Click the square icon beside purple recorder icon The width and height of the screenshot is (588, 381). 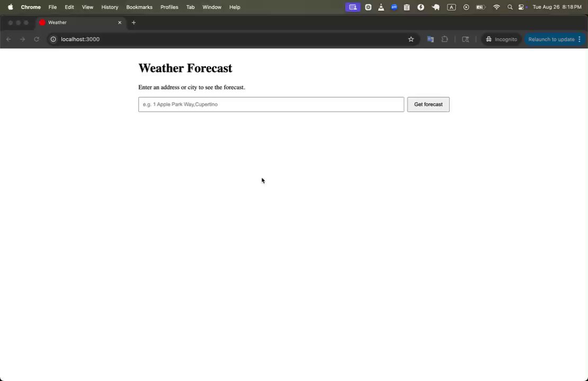[368, 7]
